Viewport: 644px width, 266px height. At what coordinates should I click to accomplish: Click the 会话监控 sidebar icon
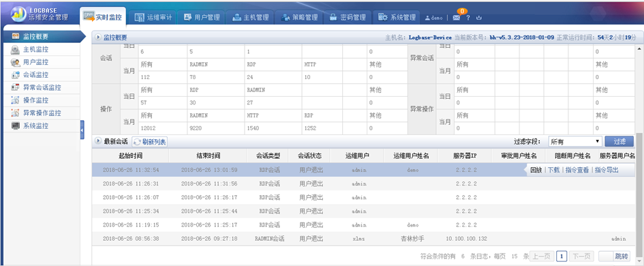pyautogui.click(x=16, y=75)
